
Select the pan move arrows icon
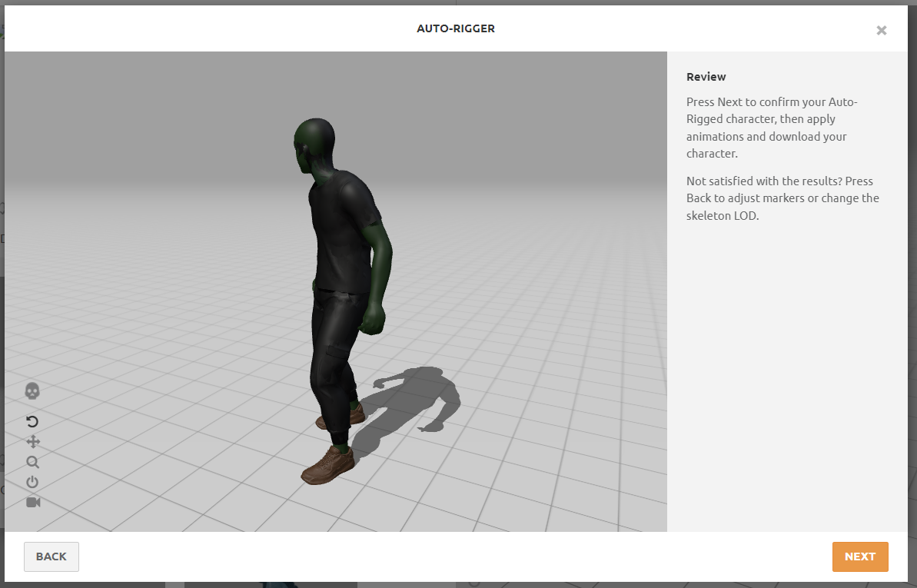pyautogui.click(x=33, y=442)
